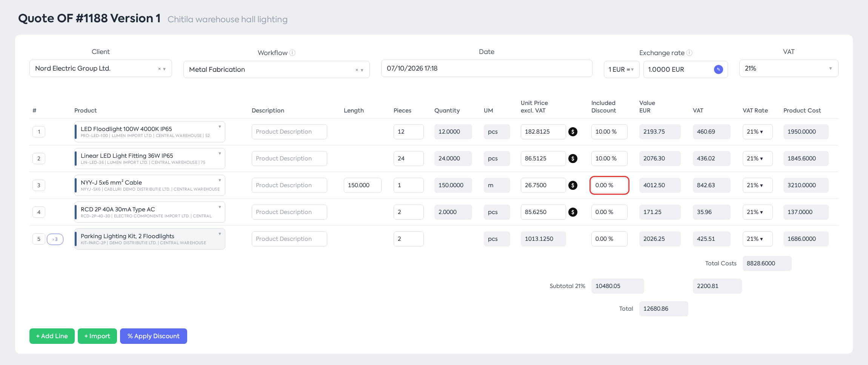868x365 pixels.
Task: Open the Linear LED Light Fitting product dropdown
Action: point(150,159)
